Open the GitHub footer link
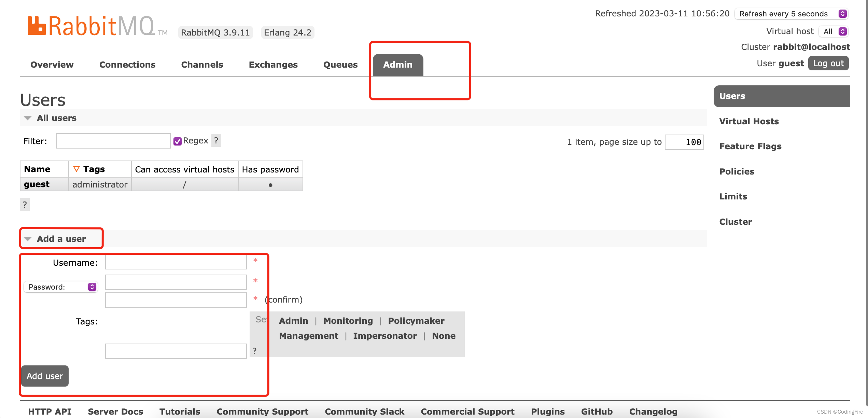The height and width of the screenshot is (418, 868). click(597, 412)
